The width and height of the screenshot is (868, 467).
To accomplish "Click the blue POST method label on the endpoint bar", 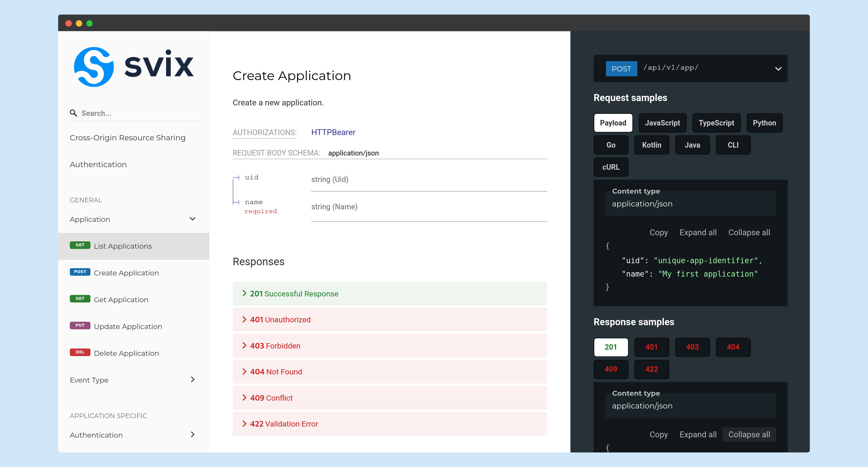I will (621, 69).
